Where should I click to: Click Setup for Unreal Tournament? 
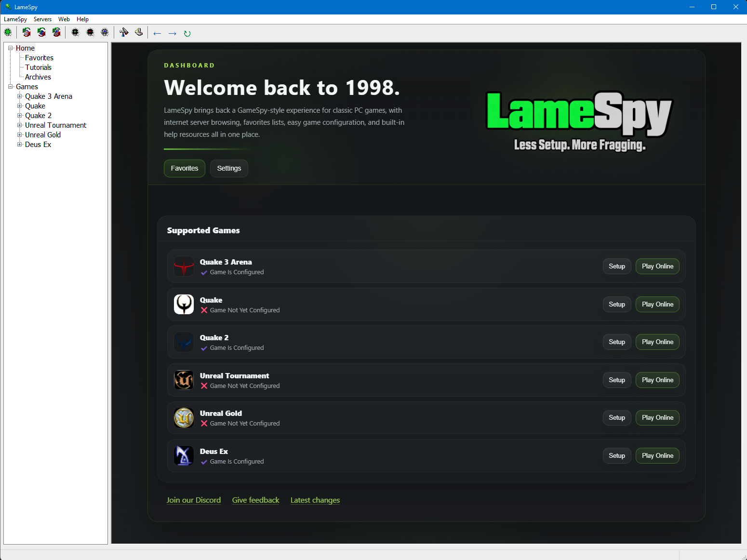[617, 380]
